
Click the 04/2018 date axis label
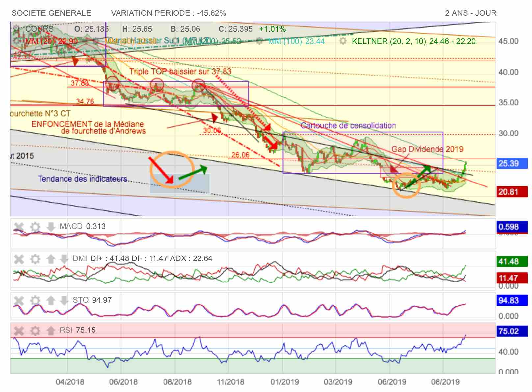coord(70,382)
